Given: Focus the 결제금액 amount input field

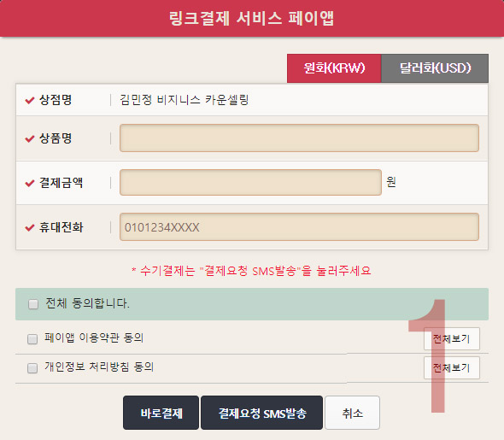Looking at the screenshot, I should [250, 182].
